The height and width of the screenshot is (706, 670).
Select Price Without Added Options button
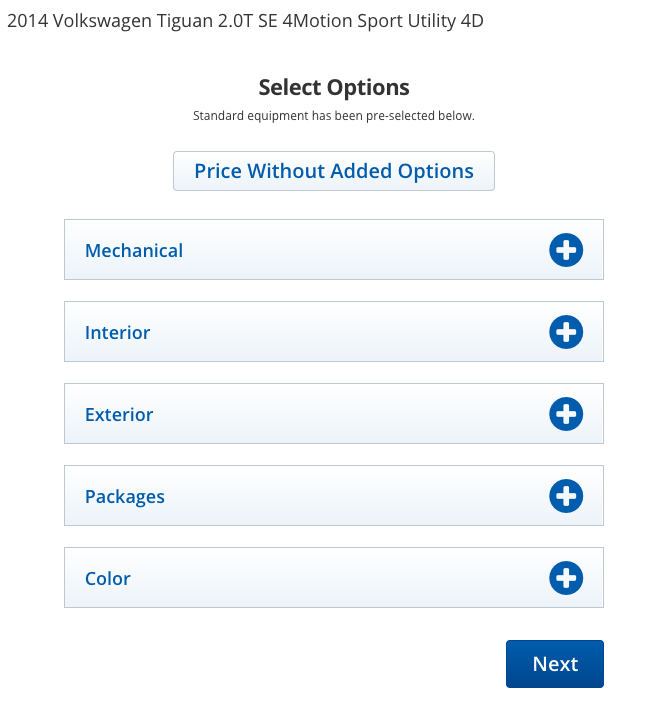[x=334, y=171]
